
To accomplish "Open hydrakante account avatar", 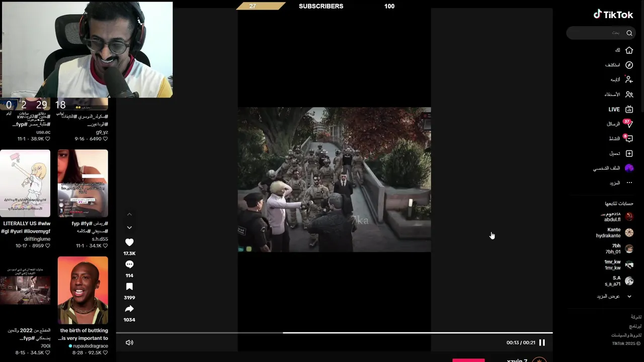I will pos(629,233).
